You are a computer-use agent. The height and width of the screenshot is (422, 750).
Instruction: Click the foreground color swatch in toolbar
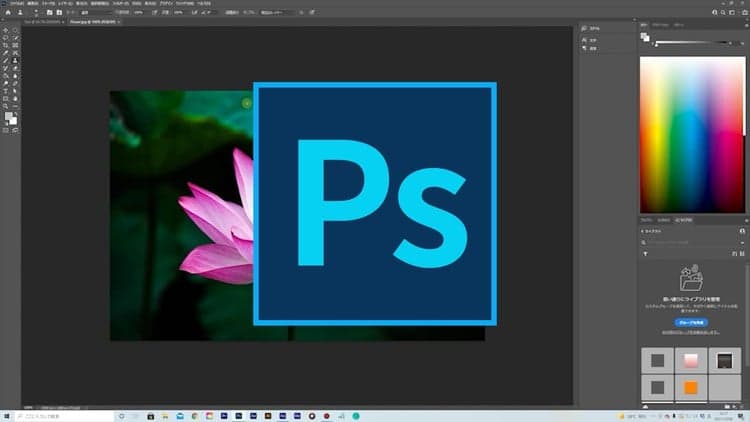(8, 116)
